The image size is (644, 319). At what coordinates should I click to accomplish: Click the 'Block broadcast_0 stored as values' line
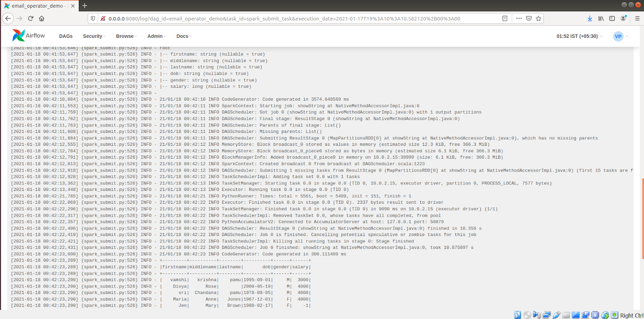click(x=250, y=145)
